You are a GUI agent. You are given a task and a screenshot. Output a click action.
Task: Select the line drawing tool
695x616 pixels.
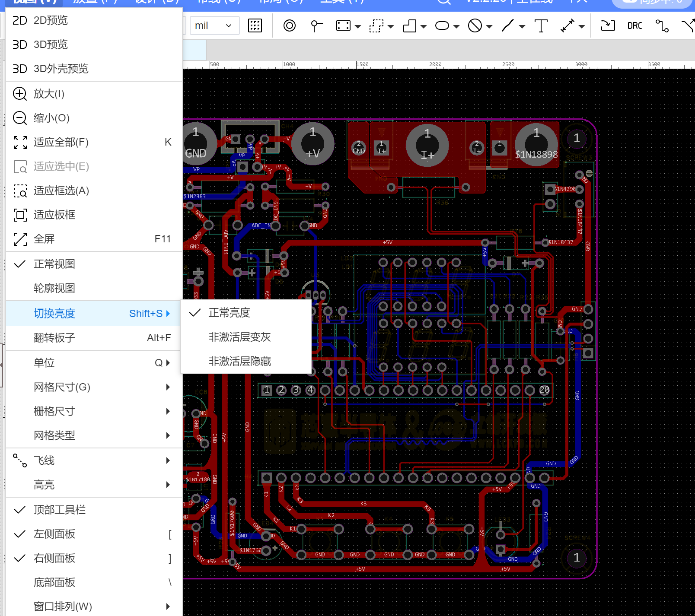coord(508,25)
